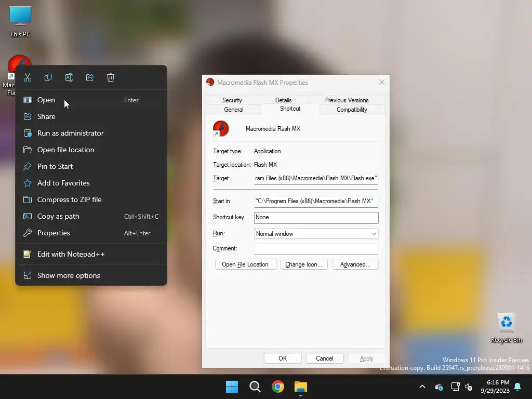
Task: Click the muted volume tray icon
Action: point(469,387)
